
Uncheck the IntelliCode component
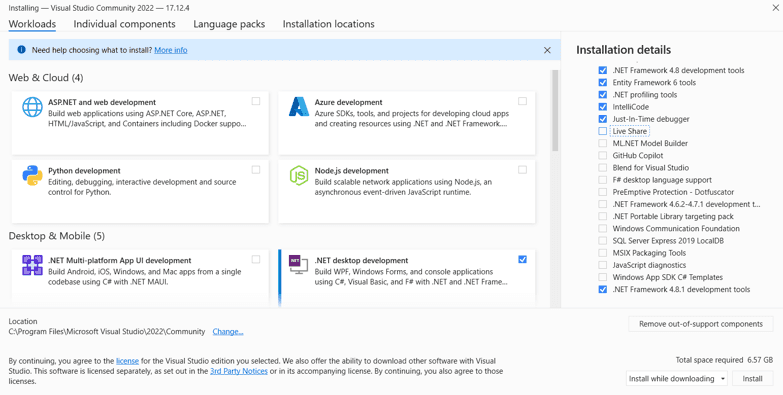[603, 107]
